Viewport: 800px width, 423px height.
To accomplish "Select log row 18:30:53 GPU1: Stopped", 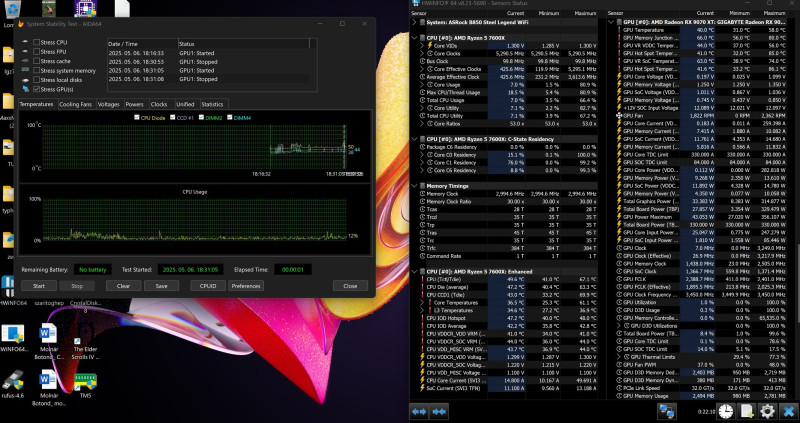I will (x=208, y=62).
